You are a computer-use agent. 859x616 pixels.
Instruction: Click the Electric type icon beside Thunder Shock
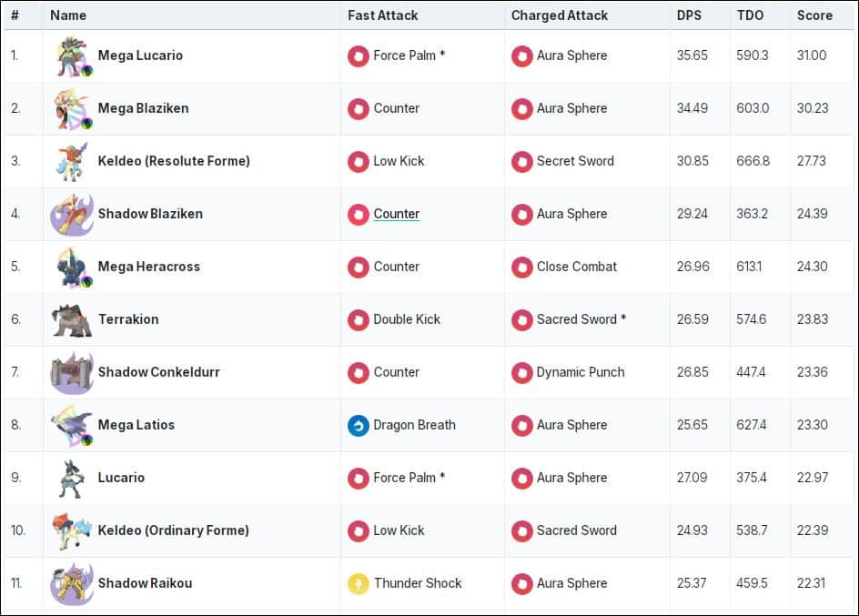click(x=359, y=583)
